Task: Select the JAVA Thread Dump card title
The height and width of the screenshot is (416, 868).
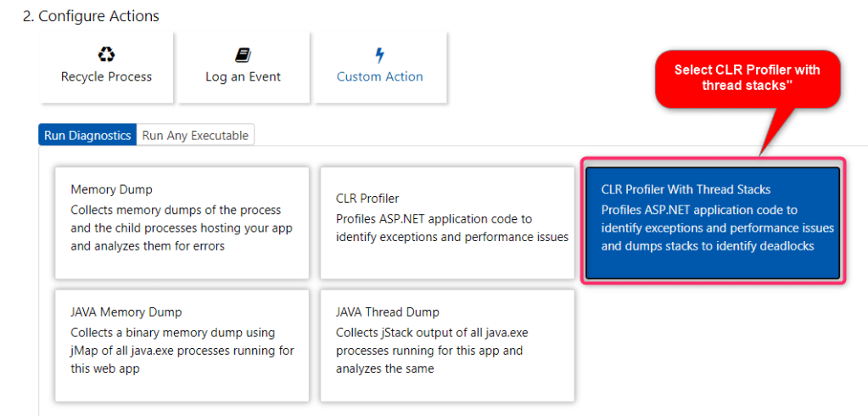Action: [x=387, y=312]
